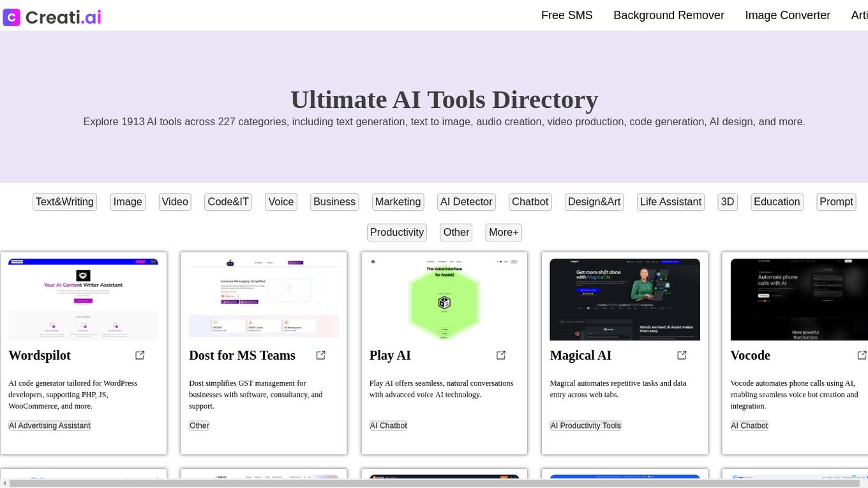Filter by the Marketing category
Image resolution: width=868 pixels, height=488 pixels.
click(398, 202)
